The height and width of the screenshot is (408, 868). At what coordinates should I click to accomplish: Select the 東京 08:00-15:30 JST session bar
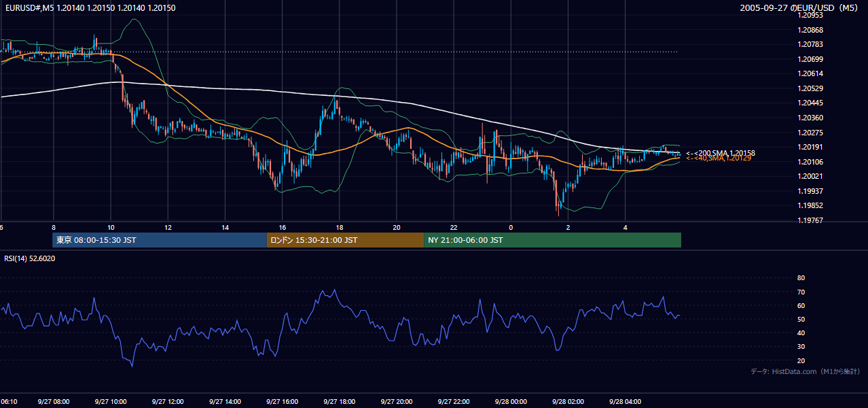(160, 240)
